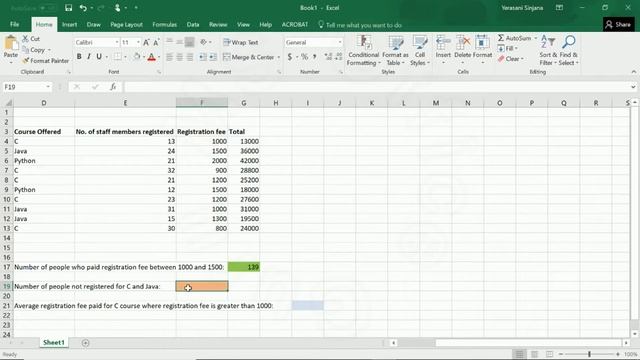Viewport: 640px width, 360px height.
Task: Select the Sheet1 tab
Action: [x=54, y=342]
